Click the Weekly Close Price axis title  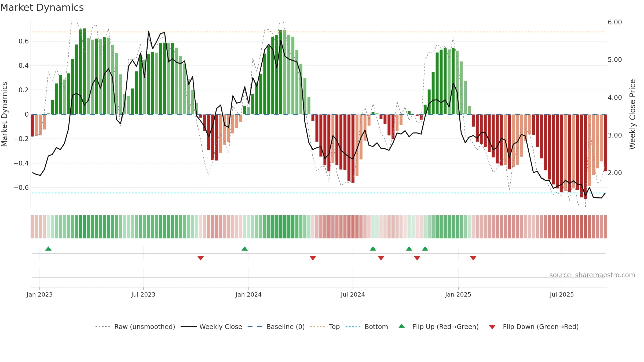633,114
